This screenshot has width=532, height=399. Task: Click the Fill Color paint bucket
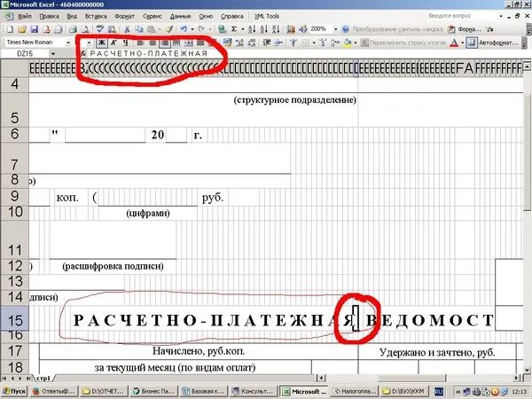pyautogui.click(x=347, y=43)
